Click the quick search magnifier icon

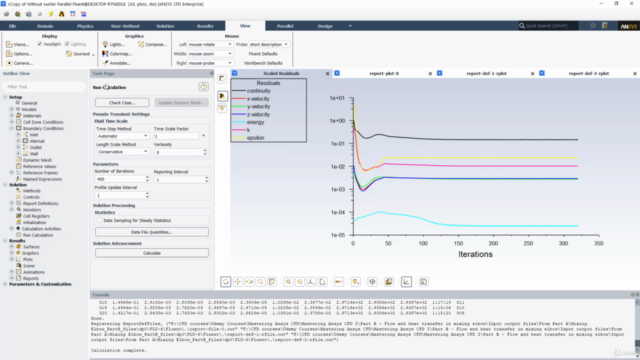click(522, 26)
